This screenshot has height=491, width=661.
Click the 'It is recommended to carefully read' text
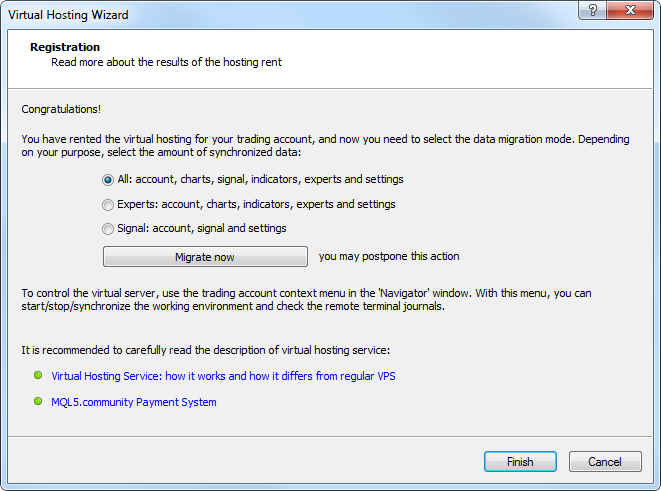pos(205,349)
